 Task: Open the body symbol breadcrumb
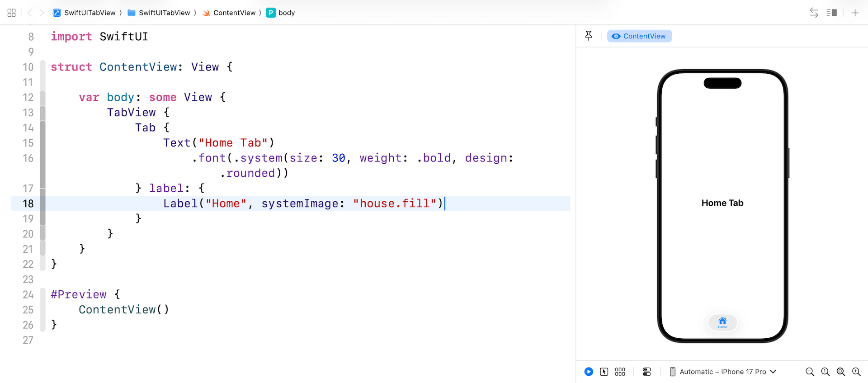point(281,13)
